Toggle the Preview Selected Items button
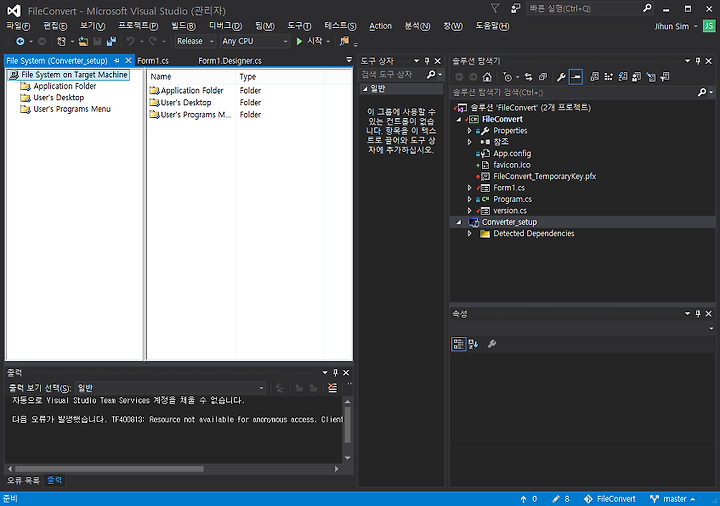The image size is (720, 506). point(575,77)
